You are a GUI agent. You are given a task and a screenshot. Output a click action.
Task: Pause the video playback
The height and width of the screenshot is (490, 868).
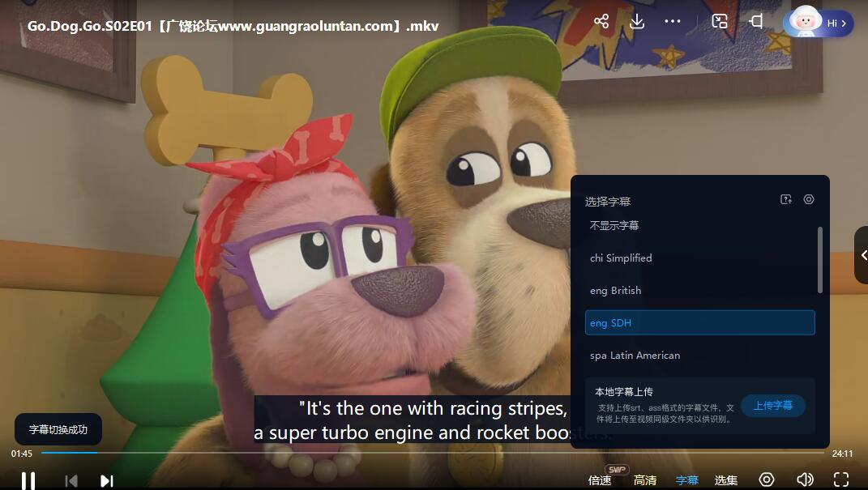click(x=28, y=480)
